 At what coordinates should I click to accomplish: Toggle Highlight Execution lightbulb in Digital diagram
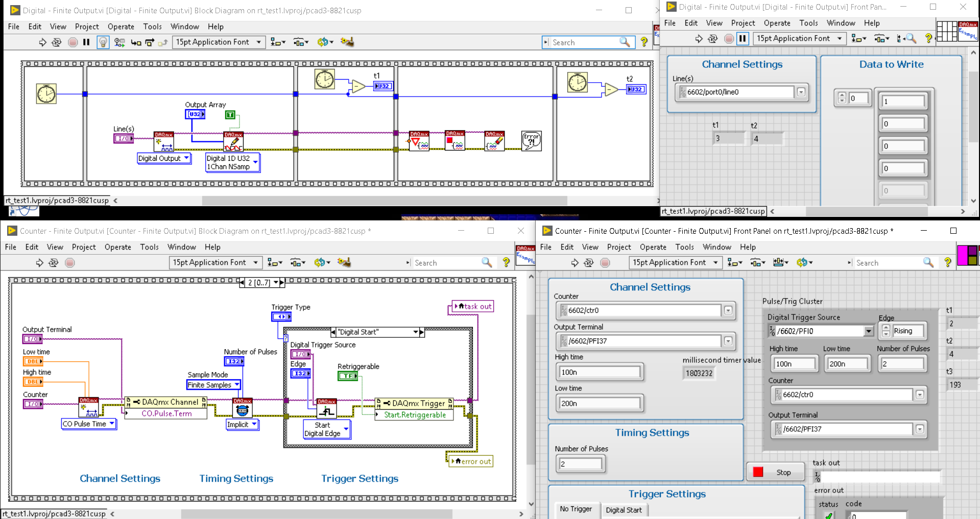tap(103, 42)
